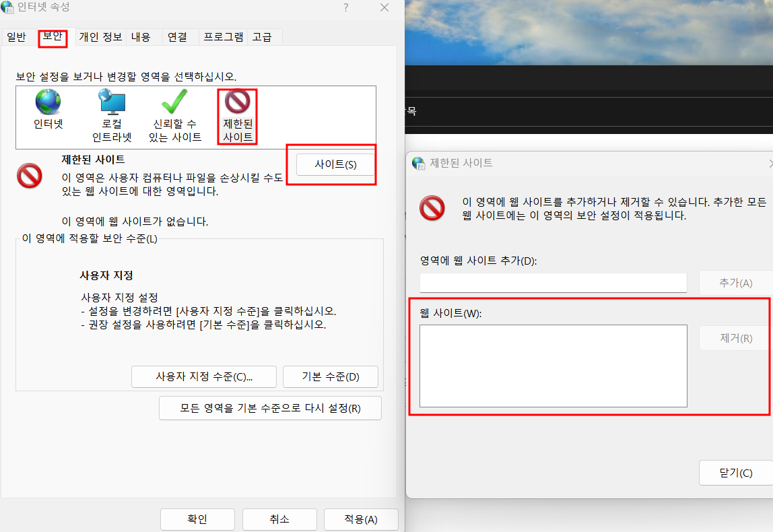The image size is (773, 532).
Task: Click inside the 웹 사이트(W) list box
Action: [552, 365]
